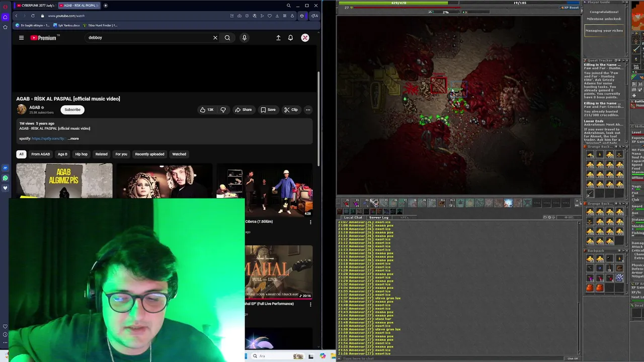
Task: Open the MAHAL Full Live performance thumbnail
Action: (279, 272)
